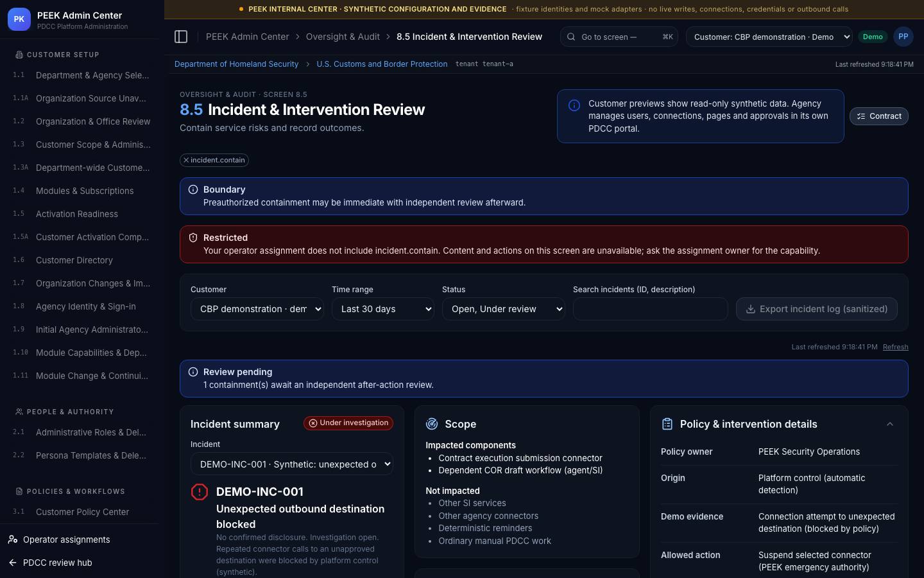Click Export incident log (sanitized)
This screenshot has width=924, height=578.
coord(817,309)
